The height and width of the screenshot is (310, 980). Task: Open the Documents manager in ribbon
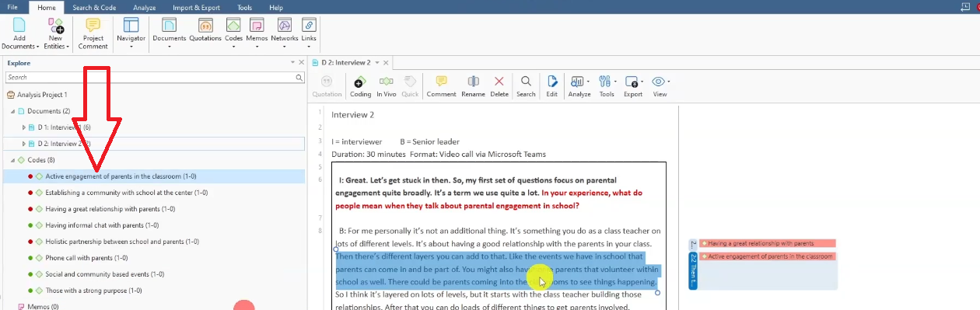tap(169, 34)
